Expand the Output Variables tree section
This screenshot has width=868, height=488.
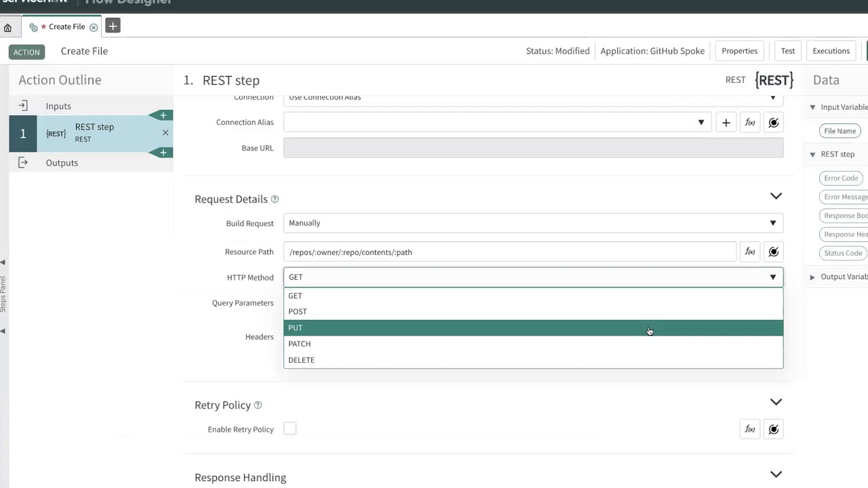coord(812,277)
